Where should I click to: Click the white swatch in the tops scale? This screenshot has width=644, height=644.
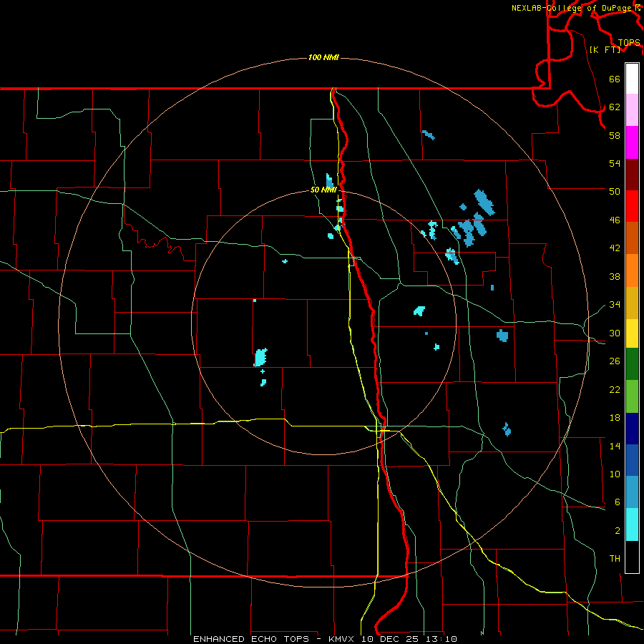click(632, 78)
